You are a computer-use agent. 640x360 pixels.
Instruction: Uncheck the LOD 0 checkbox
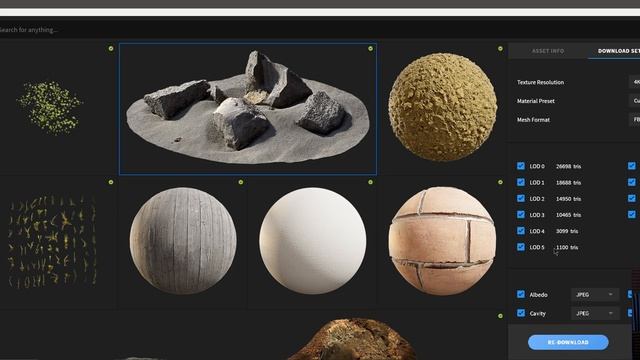pos(521,166)
